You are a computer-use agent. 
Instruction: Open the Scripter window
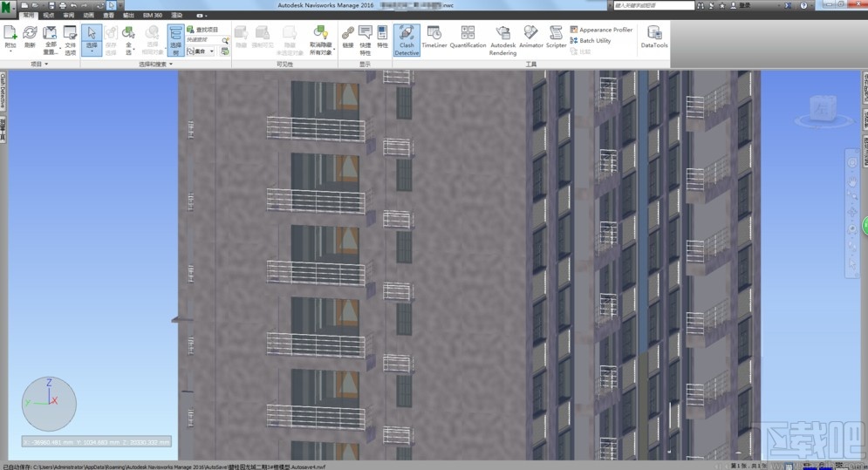[557, 37]
